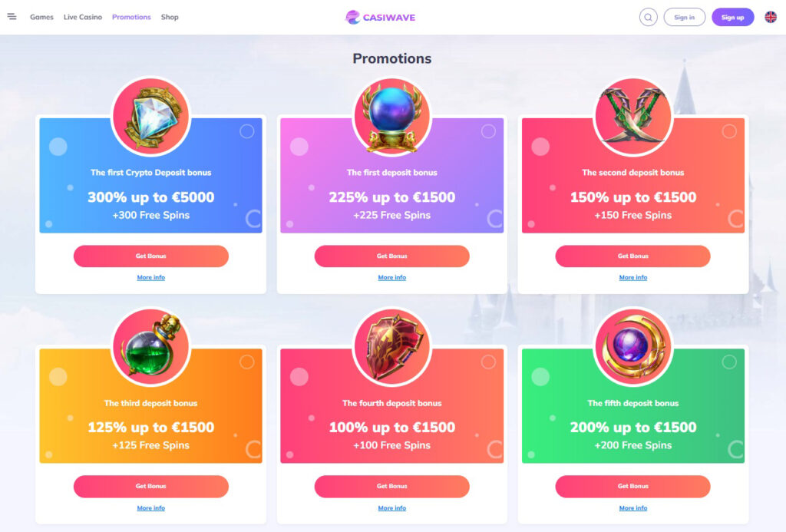
Task: Click the purple Sign up button
Action: click(x=732, y=17)
